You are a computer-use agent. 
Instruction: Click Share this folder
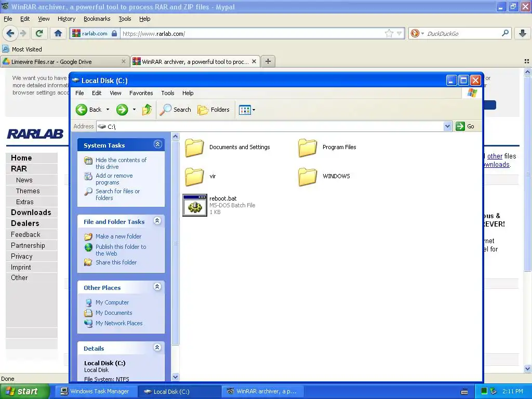pos(116,262)
